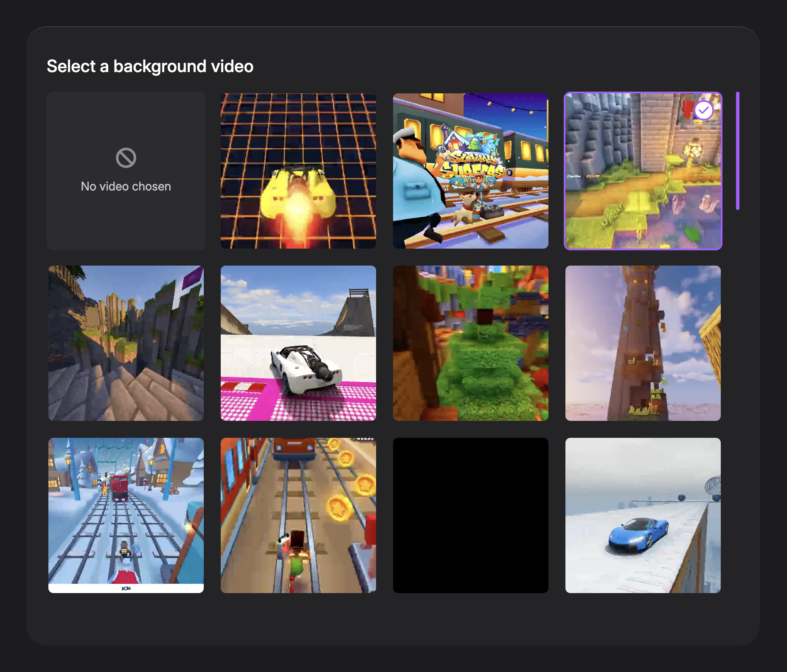
Task: Click the Select a background video heading
Action: (150, 66)
